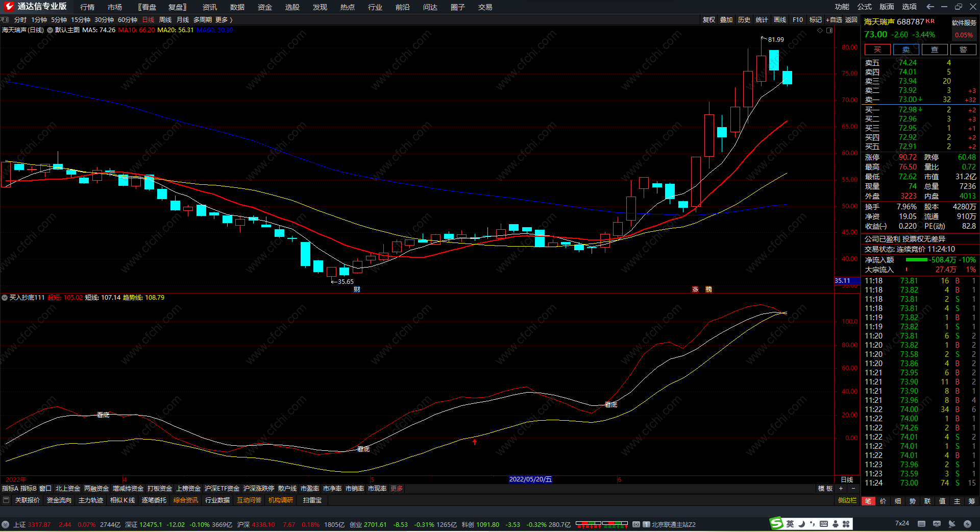Screen dimensions: 980x532
Task: Open the 多周期 multi-period view
Action: coord(203,20)
